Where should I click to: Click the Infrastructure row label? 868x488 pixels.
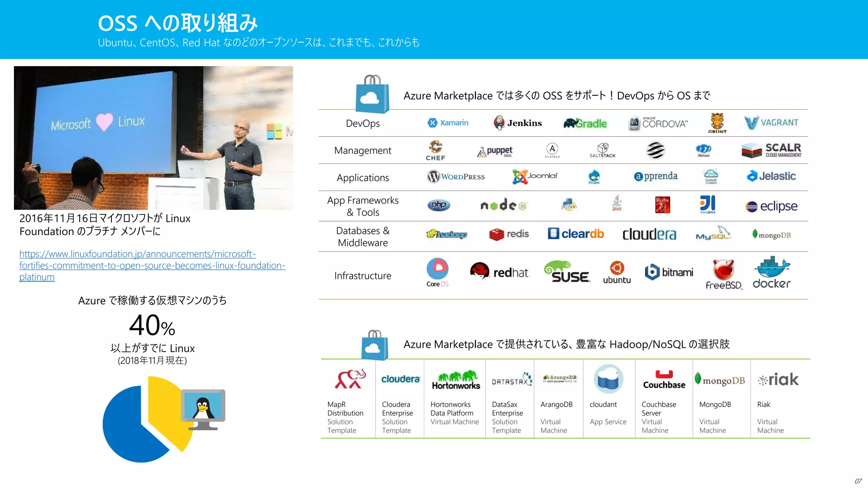point(363,276)
